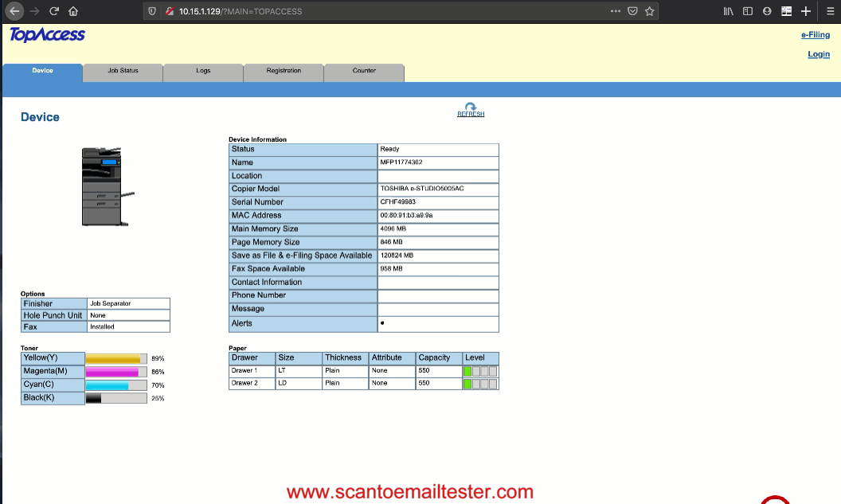Image resolution: width=841 pixels, height=504 pixels.
Task: Click the Login link
Action: pyautogui.click(x=818, y=54)
